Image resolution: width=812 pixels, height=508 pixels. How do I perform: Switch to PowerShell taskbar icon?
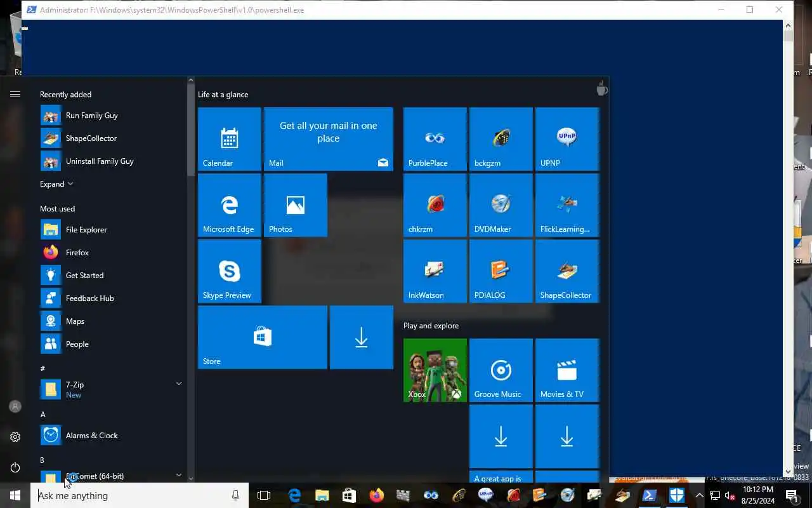pos(650,495)
